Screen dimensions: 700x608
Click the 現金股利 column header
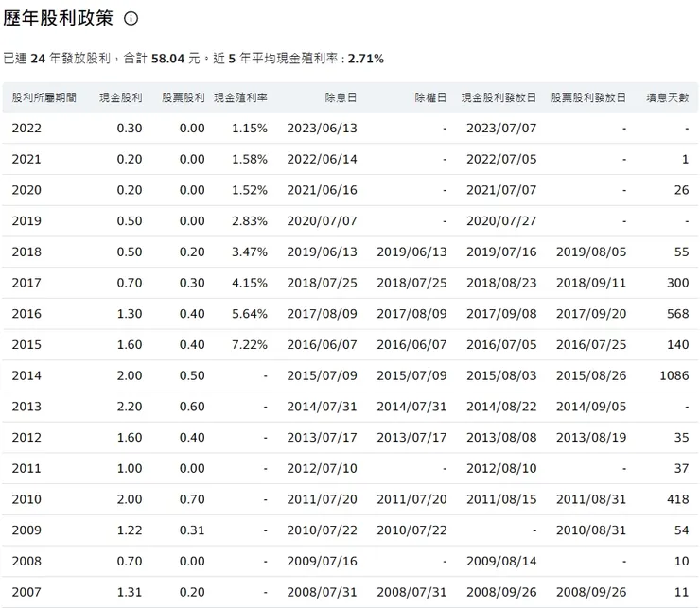click(120, 97)
